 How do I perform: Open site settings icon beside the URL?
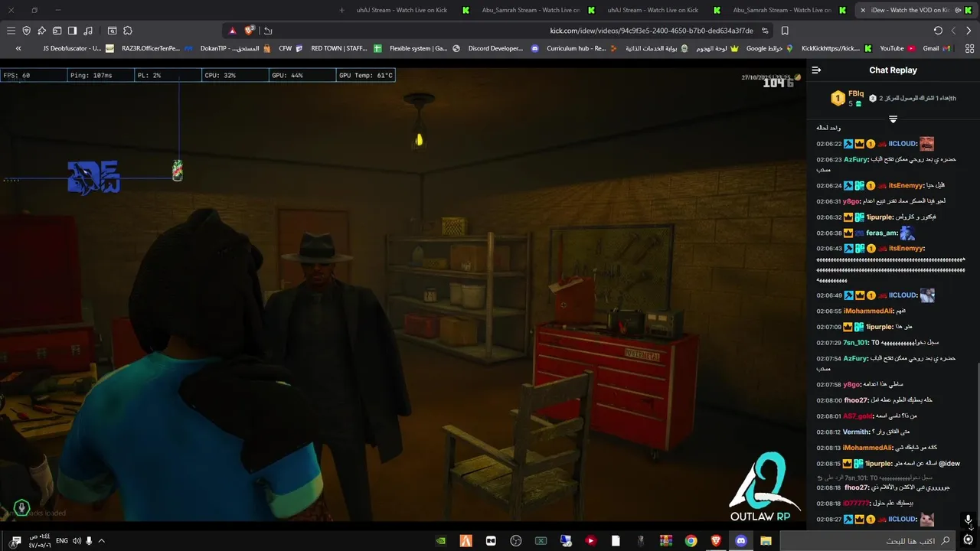(765, 31)
